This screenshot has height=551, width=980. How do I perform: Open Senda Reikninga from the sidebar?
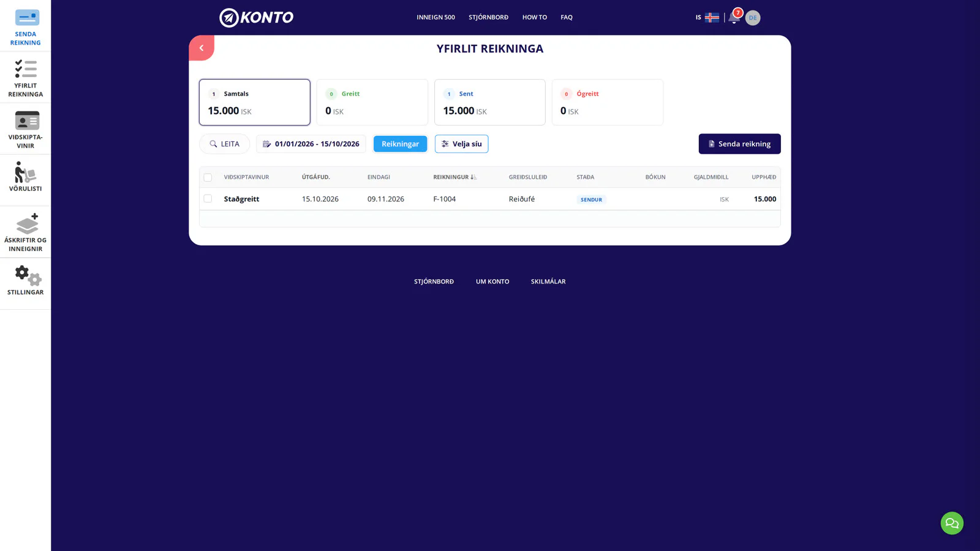[26, 26]
